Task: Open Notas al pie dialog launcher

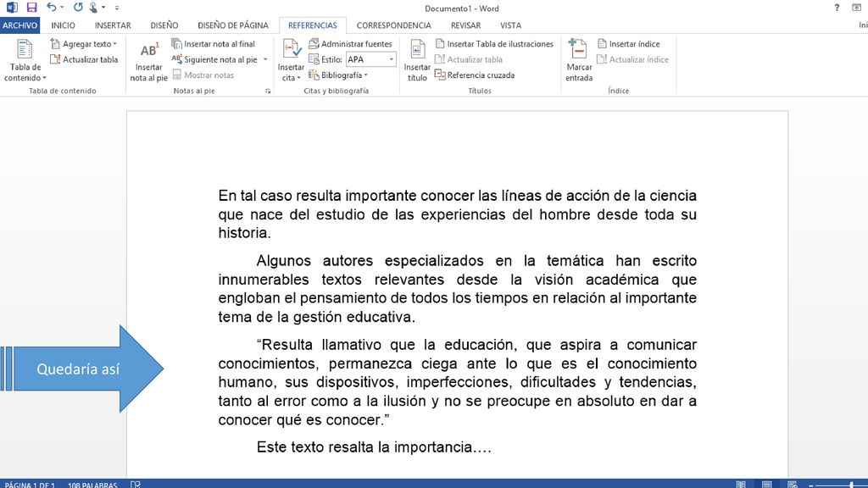Action: click(268, 91)
